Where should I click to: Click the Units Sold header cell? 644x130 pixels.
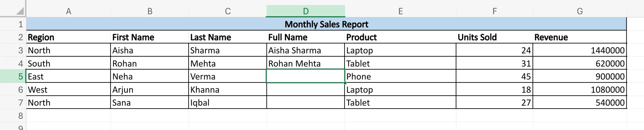pos(494,37)
